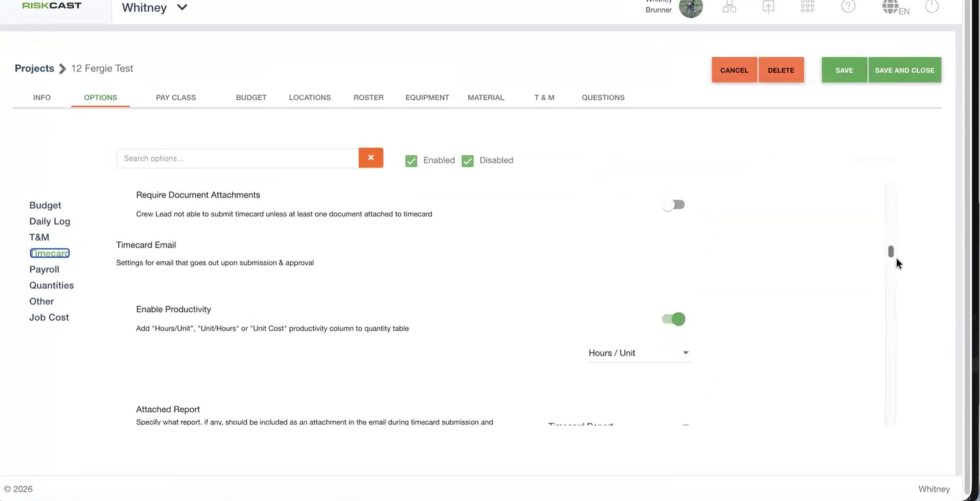The image size is (980, 501).
Task: Expand the Whitney account dropdown chevron
Action: [x=182, y=7]
